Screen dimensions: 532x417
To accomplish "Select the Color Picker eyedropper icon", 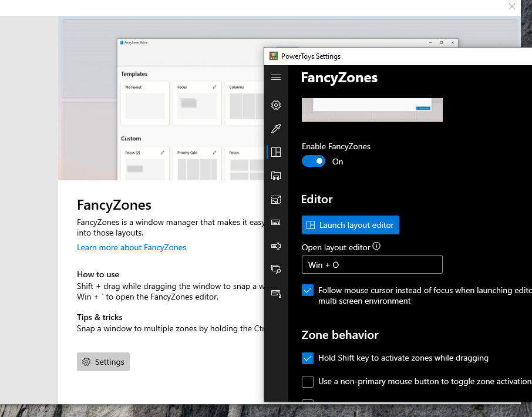I will point(276,129).
